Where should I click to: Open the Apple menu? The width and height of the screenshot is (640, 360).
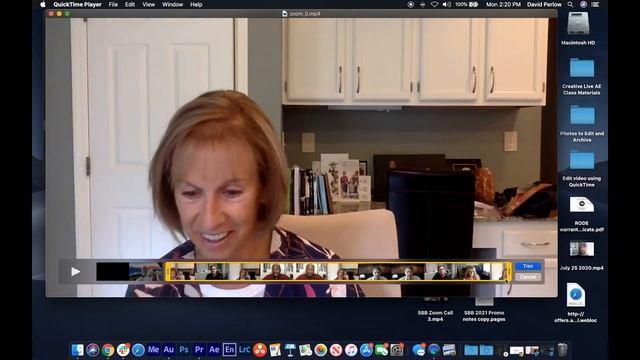tap(42, 4)
